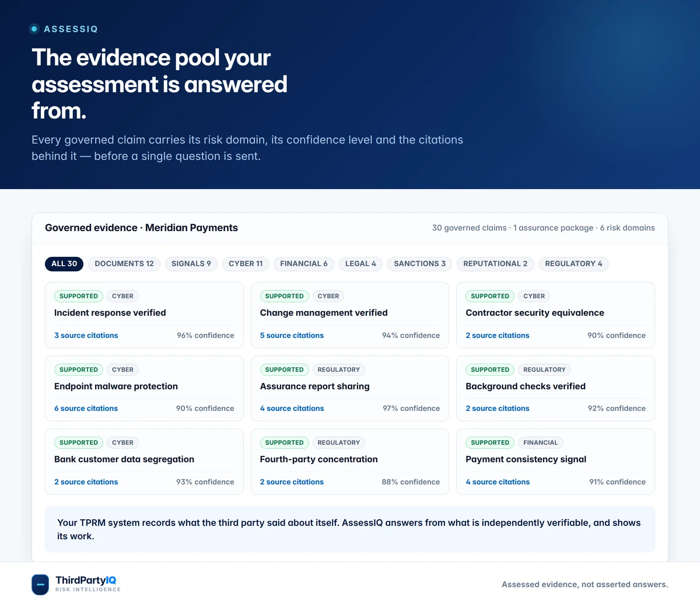View citations for Fourth-party concentration
This screenshot has height=607, width=700.
coord(292,482)
